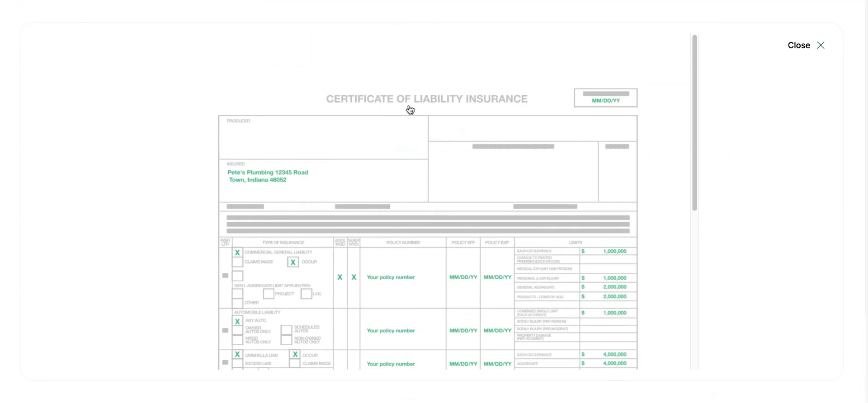Toggle the Umbrella Liab checkbox
This screenshot has width=868, height=403.
pyautogui.click(x=237, y=355)
